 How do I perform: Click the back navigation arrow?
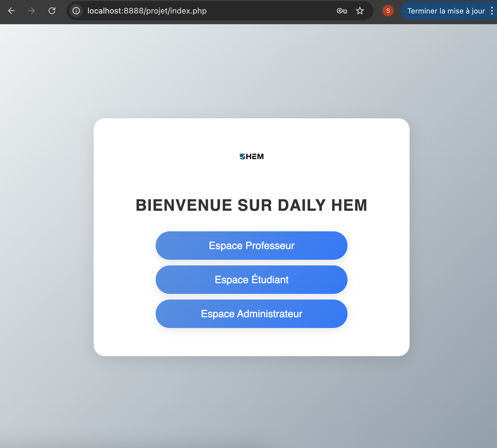[12, 11]
